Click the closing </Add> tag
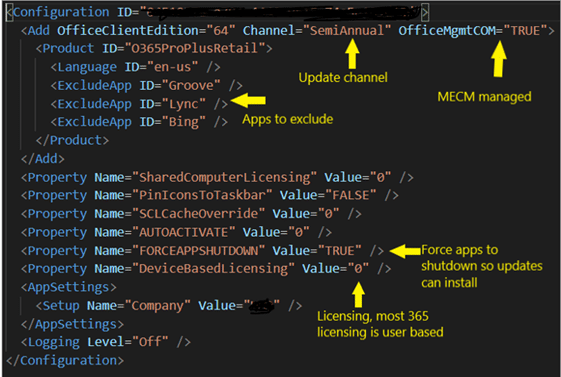 pos(43,159)
